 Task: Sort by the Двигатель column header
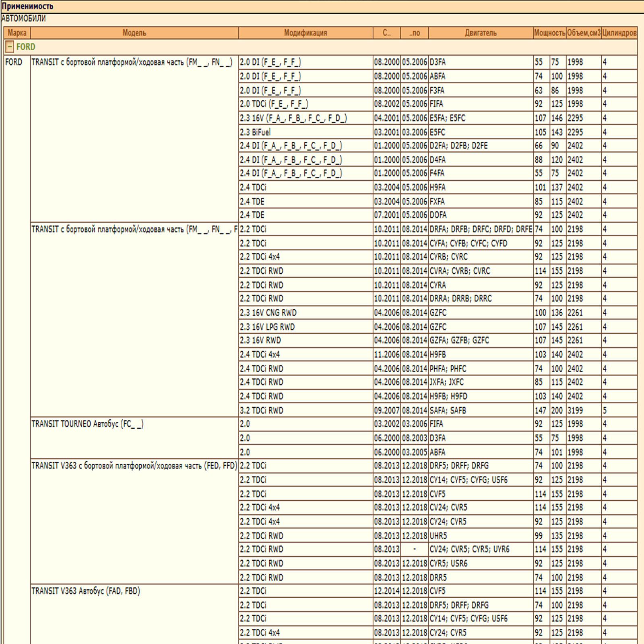481,33
